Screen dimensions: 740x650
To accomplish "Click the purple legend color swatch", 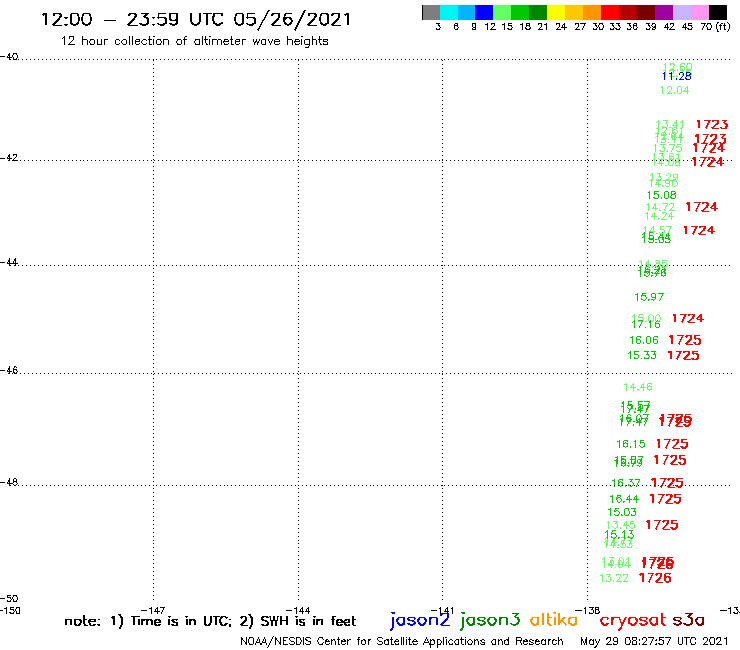I will [664, 12].
